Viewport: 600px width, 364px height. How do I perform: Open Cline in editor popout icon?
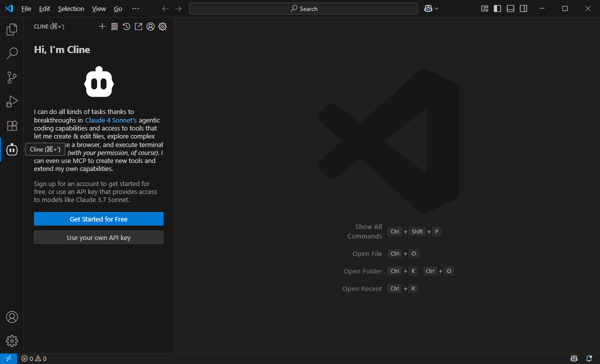[x=138, y=26]
